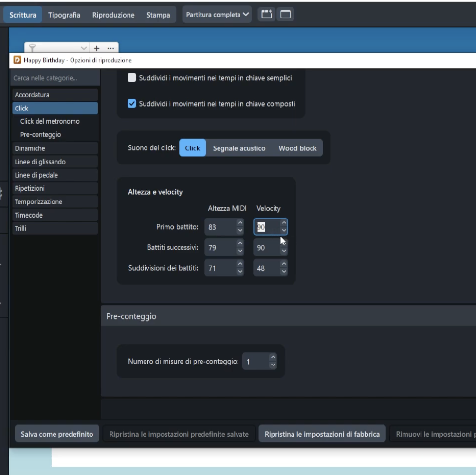Open the Riproduzione mode tab
The height and width of the screenshot is (475, 476).
[113, 15]
